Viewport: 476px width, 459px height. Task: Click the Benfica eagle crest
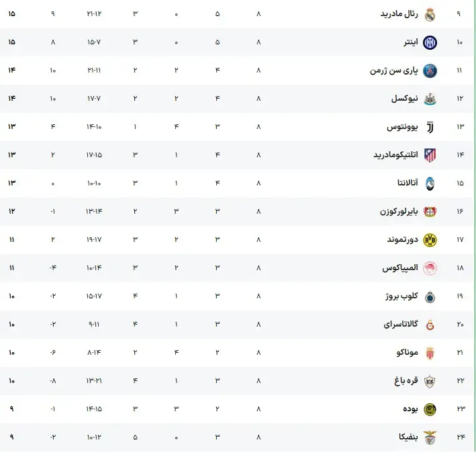(x=430, y=437)
